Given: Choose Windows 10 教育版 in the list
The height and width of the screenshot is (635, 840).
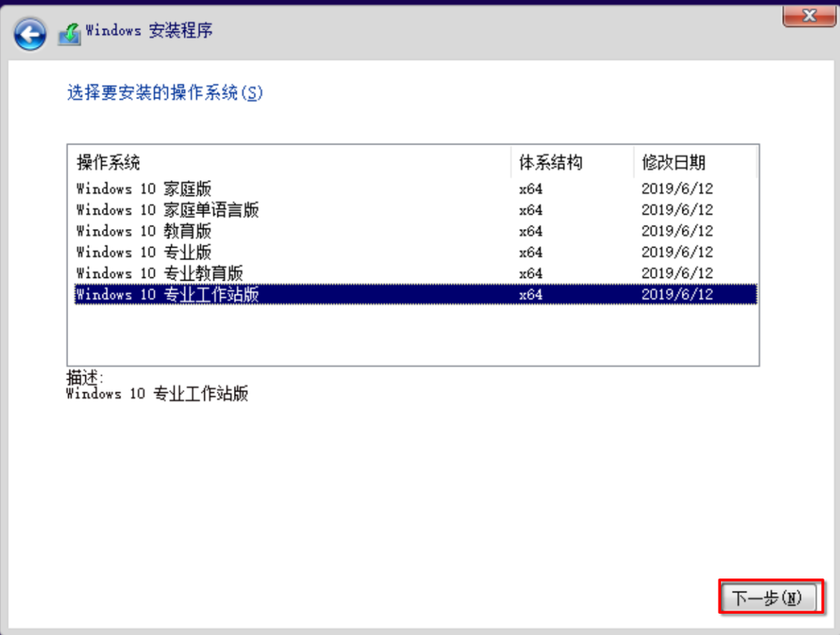Looking at the screenshot, I should pos(144,231).
